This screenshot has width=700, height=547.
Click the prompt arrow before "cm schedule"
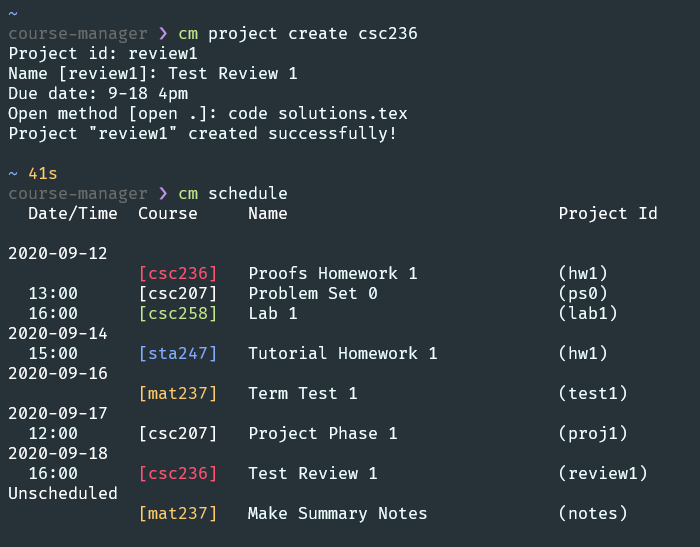click(x=163, y=193)
